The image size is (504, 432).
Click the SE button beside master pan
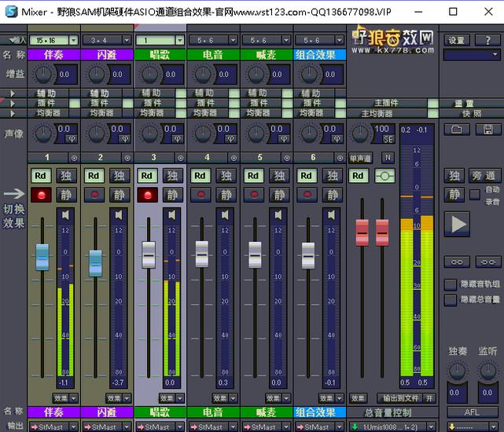[388, 139]
